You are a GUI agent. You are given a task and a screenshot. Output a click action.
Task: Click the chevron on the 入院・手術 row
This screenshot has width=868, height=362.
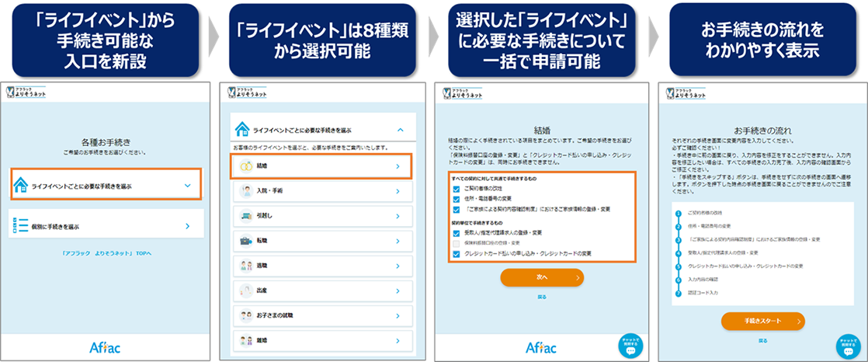pos(398,191)
